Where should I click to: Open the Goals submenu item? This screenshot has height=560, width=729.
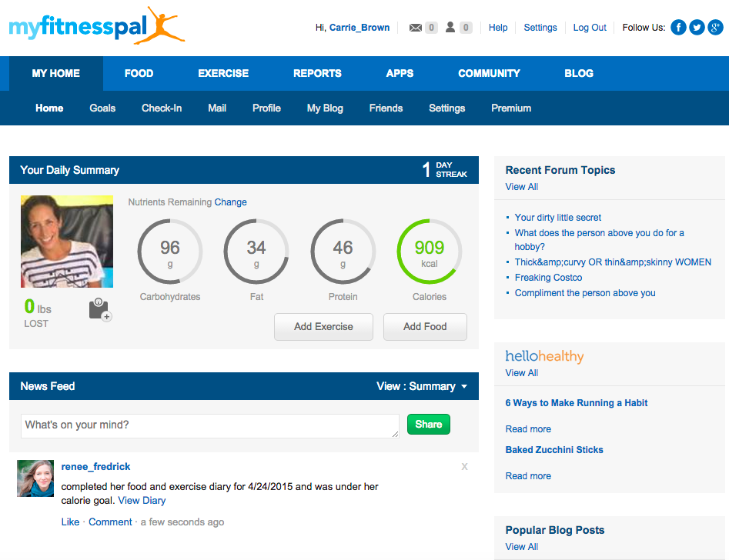pyautogui.click(x=102, y=108)
